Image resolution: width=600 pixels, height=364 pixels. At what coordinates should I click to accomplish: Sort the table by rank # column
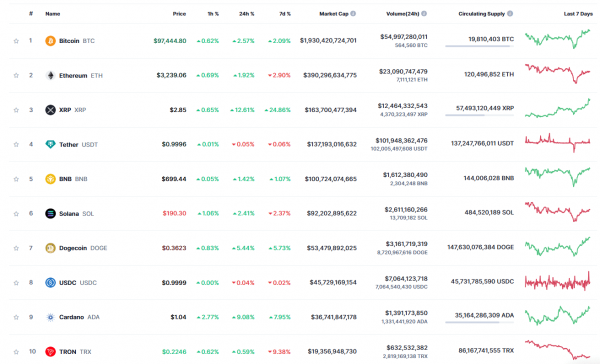[31, 13]
